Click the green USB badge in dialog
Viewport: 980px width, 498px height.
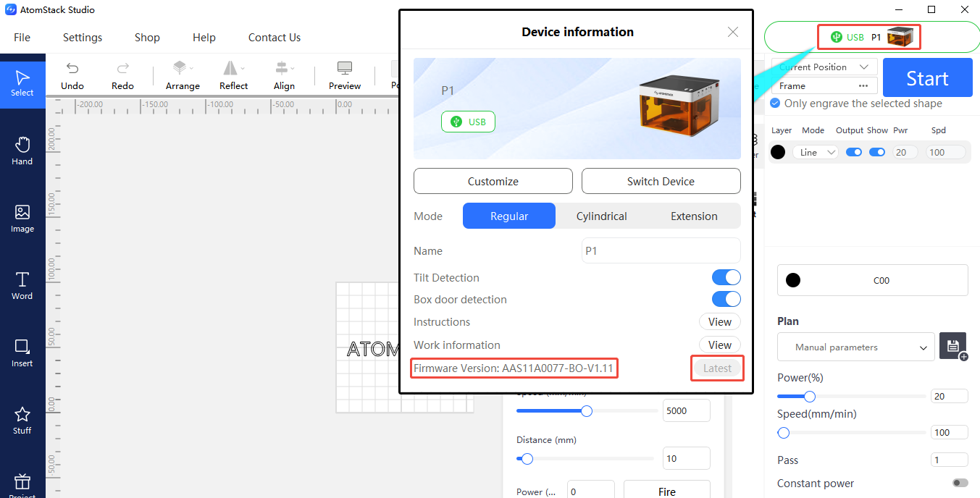point(468,122)
